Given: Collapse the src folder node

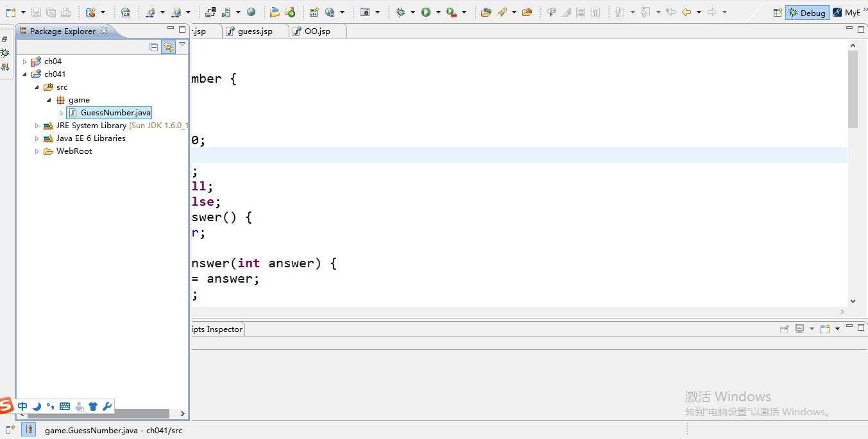Looking at the screenshot, I should click(37, 87).
